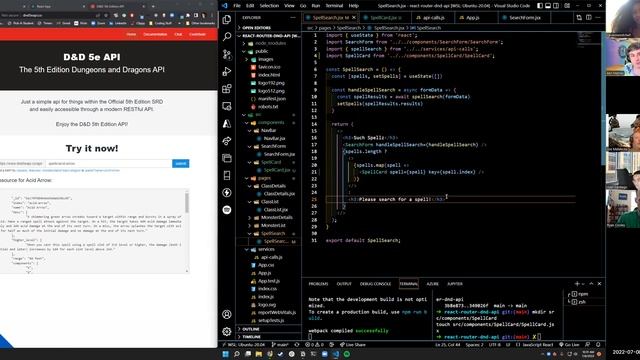640x360 pixels.
Task: Click Home link in D&D API navbar
Action: 131,34
